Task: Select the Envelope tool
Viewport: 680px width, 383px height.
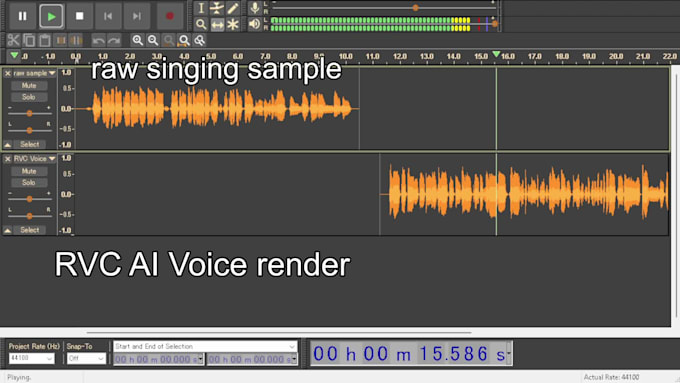Action: 217,8
